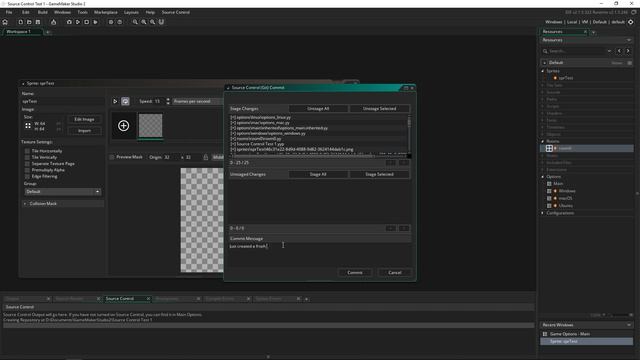Open the Marketplace menu
640x360 pixels.
106,12
